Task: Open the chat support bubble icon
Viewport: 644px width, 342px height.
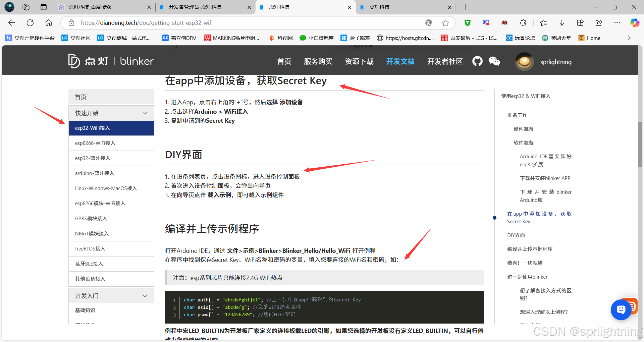Action: [x=621, y=309]
